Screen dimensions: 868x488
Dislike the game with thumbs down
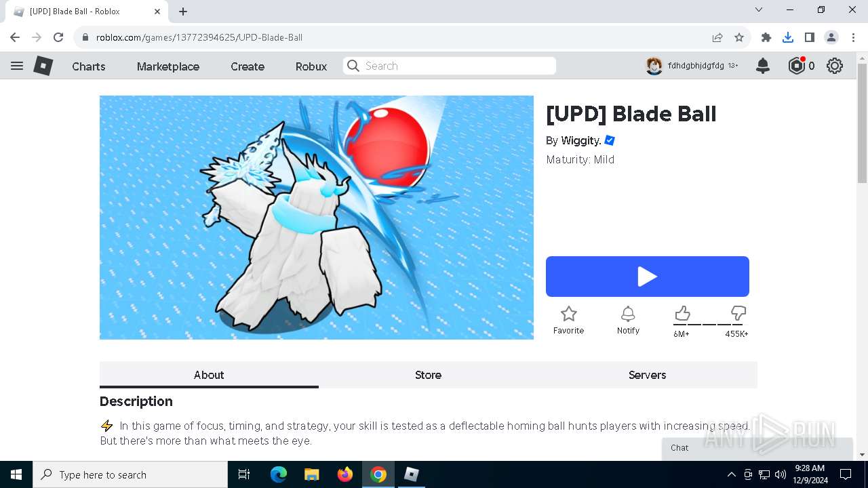pyautogui.click(x=738, y=313)
